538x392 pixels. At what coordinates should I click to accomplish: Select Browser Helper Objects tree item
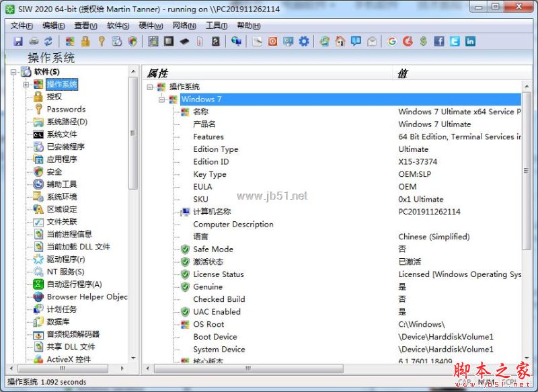(87, 297)
